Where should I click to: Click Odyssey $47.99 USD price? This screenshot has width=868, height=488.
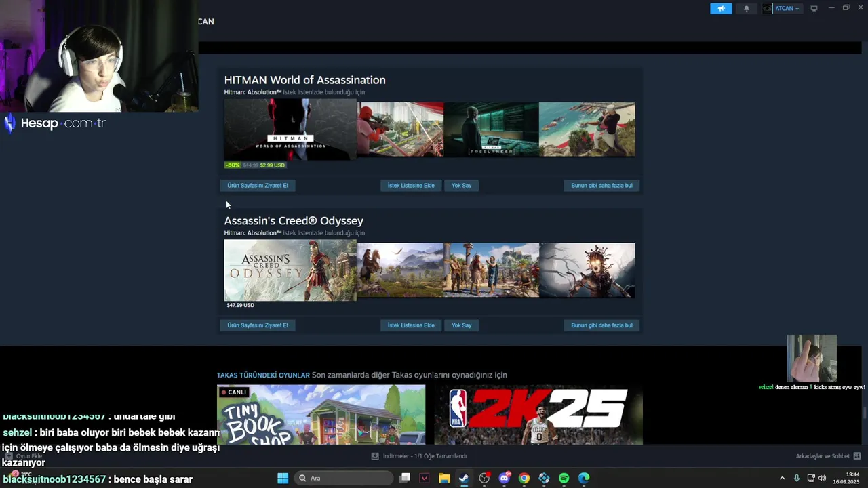coord(240,305)
